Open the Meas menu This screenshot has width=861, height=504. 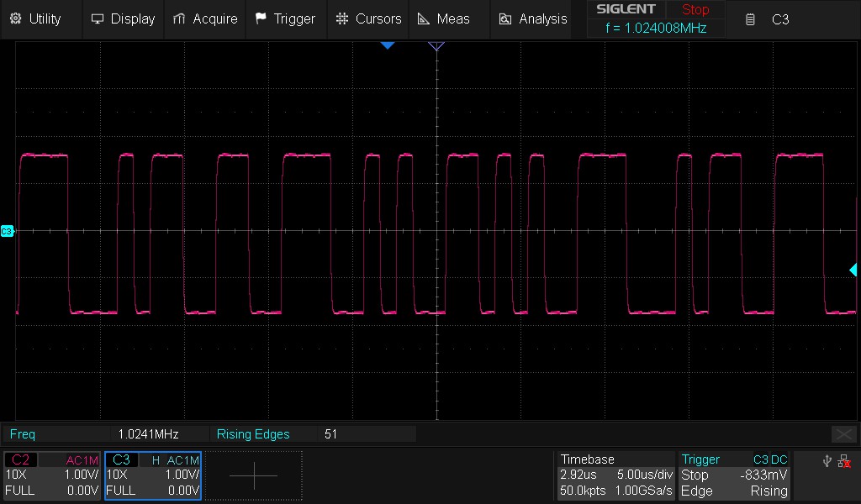coord(447,18)
